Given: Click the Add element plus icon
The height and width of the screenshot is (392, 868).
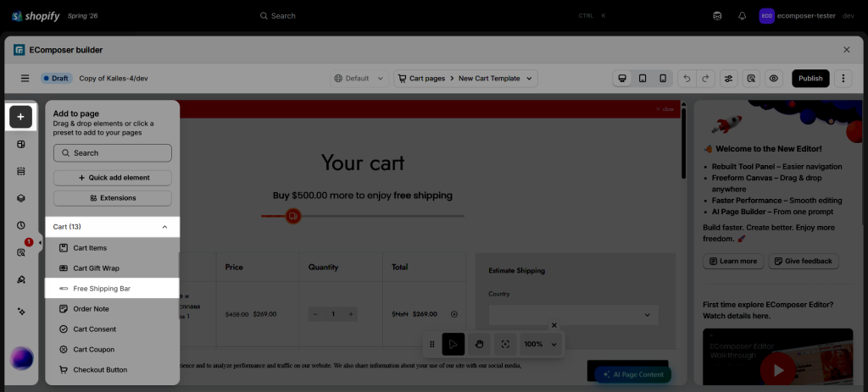Looking at the screenshot, I should pos(20,117).
